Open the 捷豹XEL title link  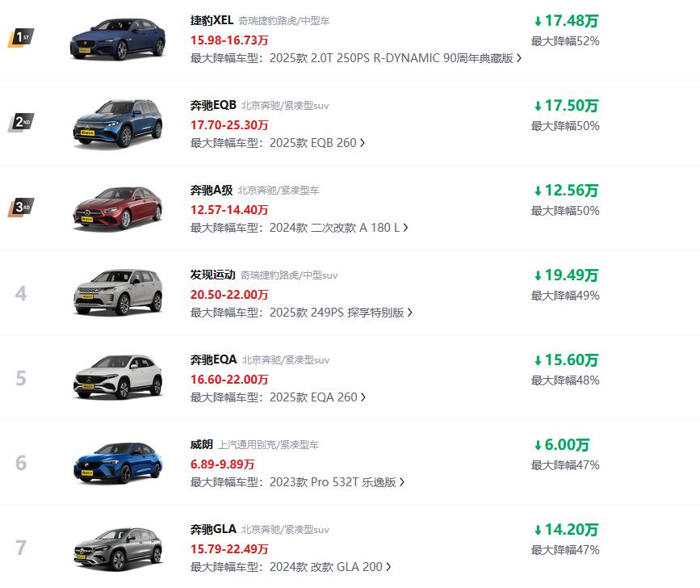212,20
